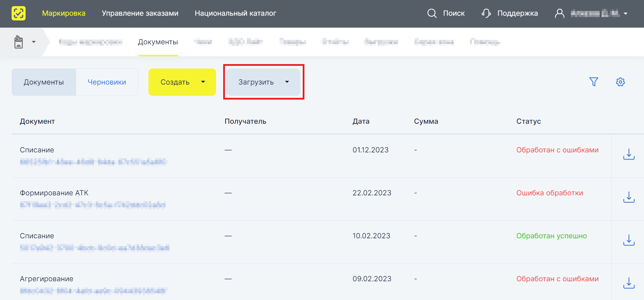644x300 pixels.
Task: Download the 01.12.2023 Списание document
Action: click(629, 154)
